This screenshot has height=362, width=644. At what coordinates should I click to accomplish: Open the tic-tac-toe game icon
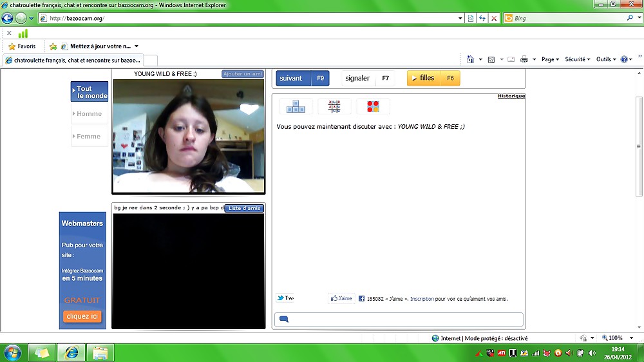(x=334, y=107)
